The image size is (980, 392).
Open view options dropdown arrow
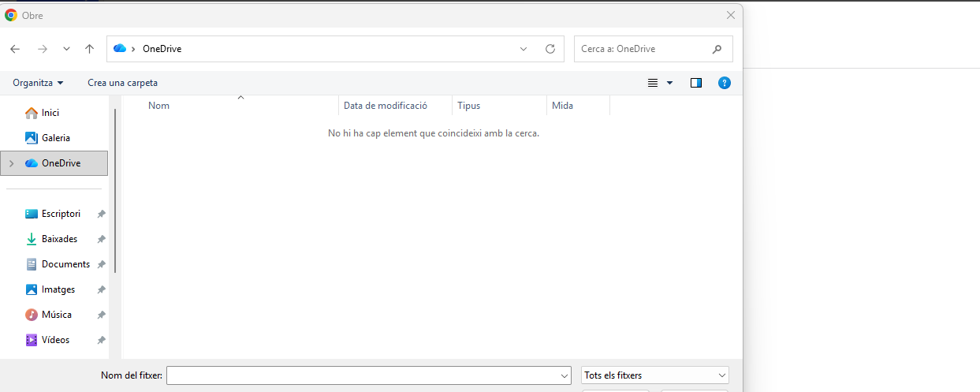[x=670, y=83]
